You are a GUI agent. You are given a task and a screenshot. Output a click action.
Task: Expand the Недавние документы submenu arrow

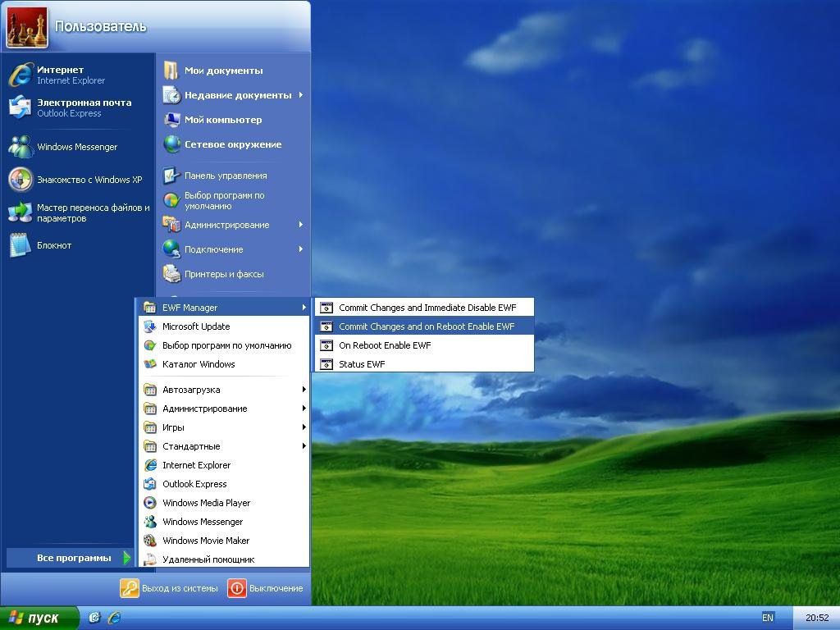click(301, 95)
